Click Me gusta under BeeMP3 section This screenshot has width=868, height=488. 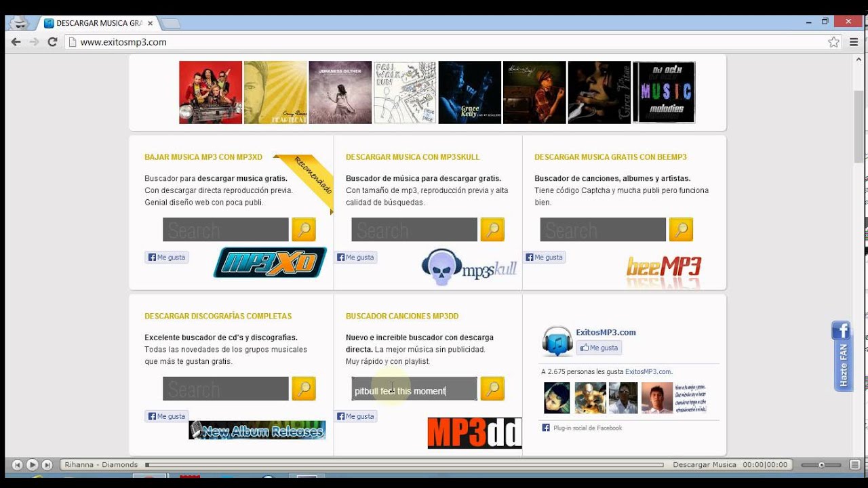pos(544,258)
